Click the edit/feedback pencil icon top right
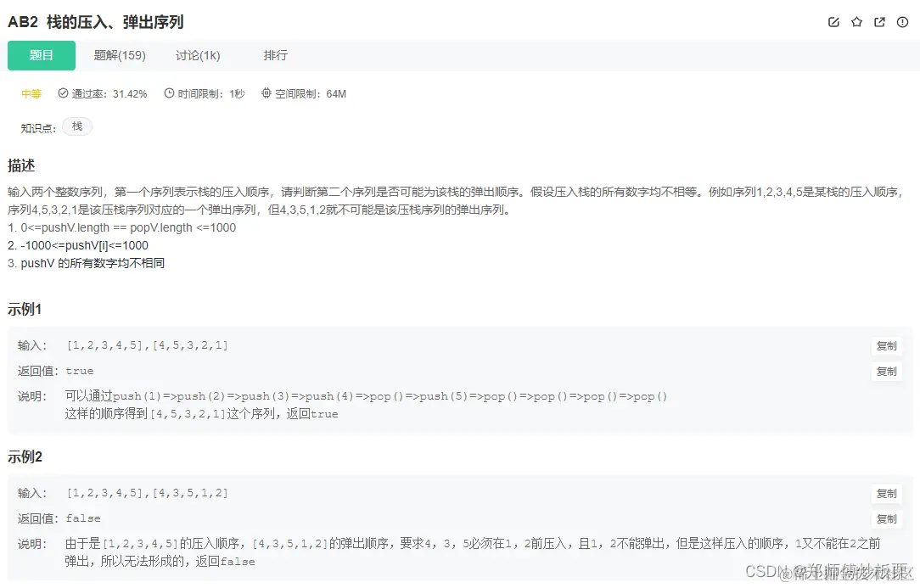The height and width of the screenshot is (588, 920). pos(833,22)
